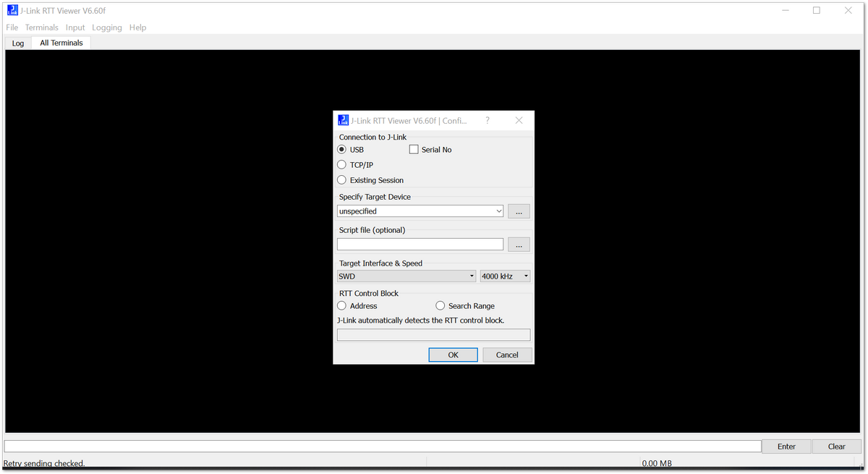Click the dialog help question mark icon
Screen dimensions: 868x474
point(487,121)
